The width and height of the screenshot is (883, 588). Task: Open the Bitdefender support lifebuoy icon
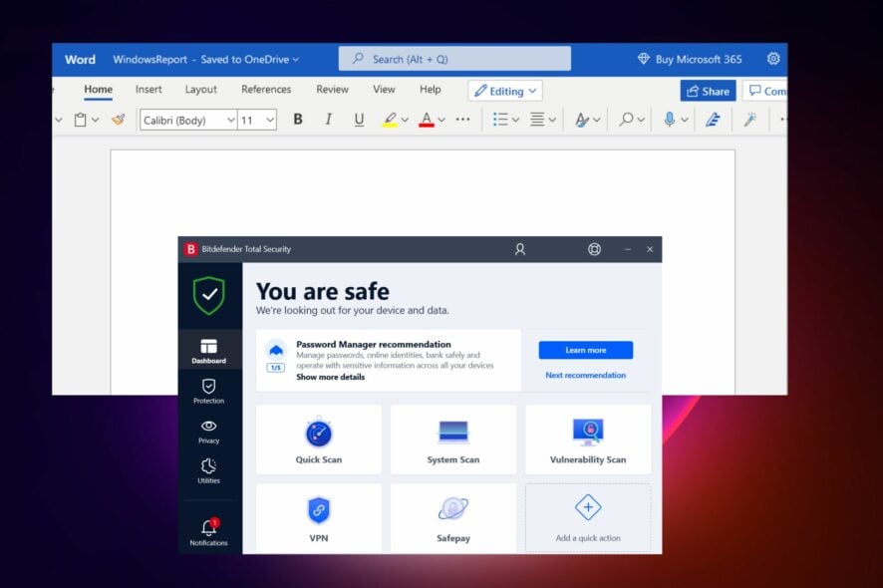coord(594,249)
